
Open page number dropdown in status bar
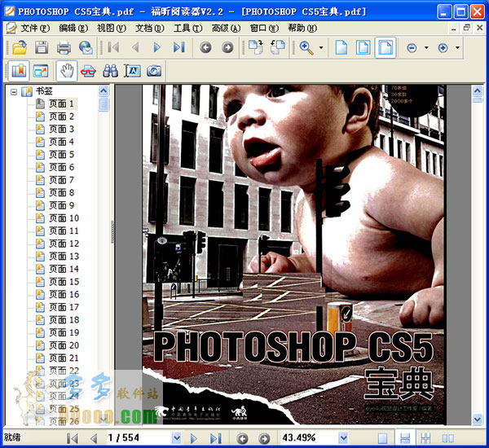[177, 437]
